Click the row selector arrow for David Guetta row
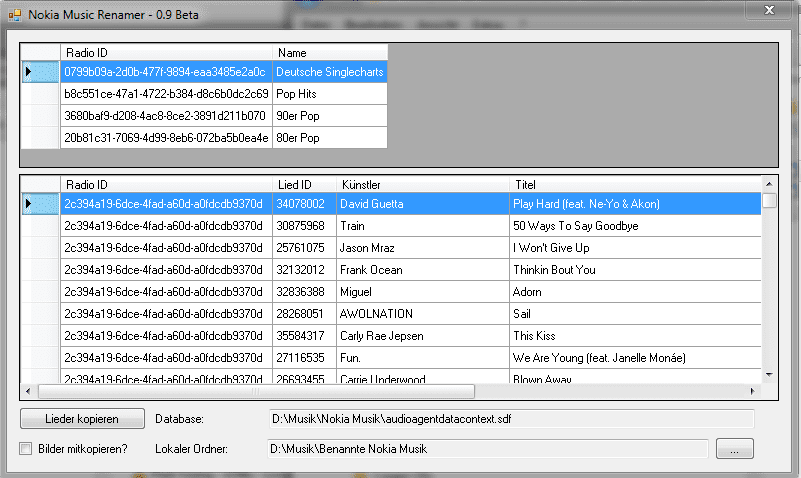 click(x=28, y=204)
